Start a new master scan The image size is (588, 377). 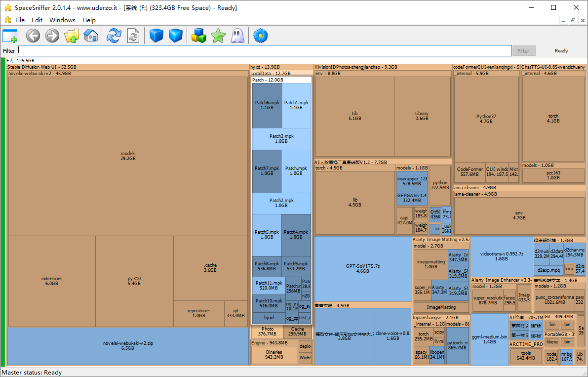coord(114,36)
